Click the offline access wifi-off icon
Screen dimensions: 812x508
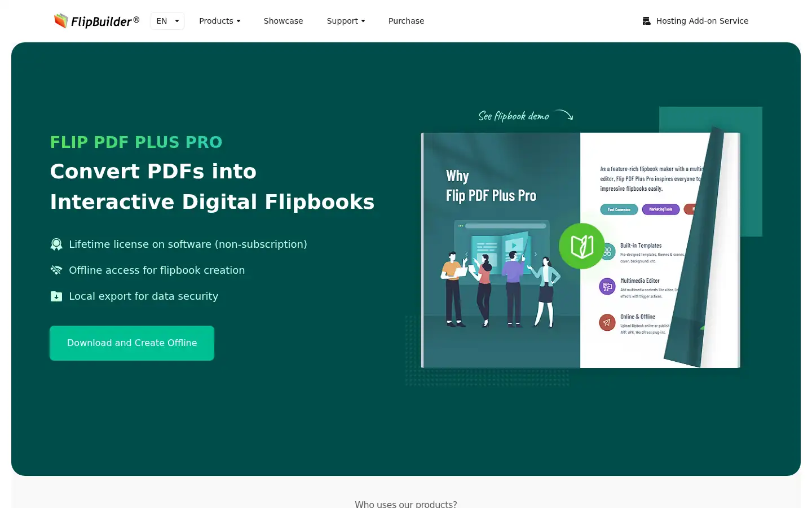pos(56,270)
